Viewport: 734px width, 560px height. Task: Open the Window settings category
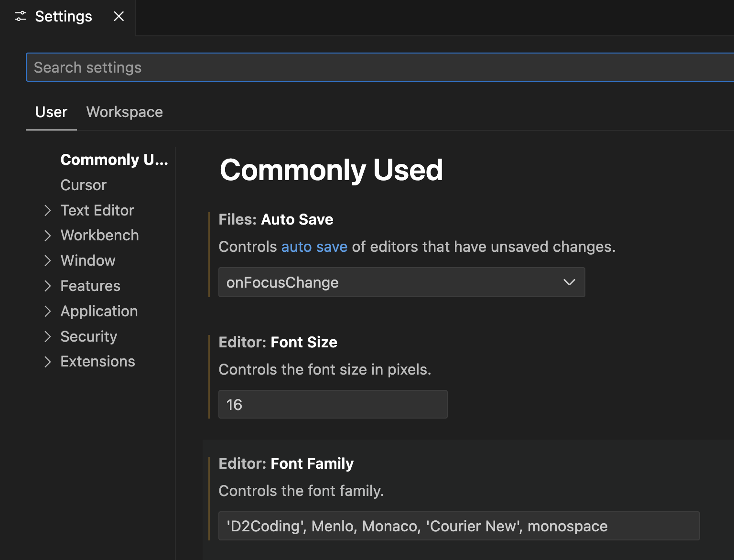tap(88, 260)
